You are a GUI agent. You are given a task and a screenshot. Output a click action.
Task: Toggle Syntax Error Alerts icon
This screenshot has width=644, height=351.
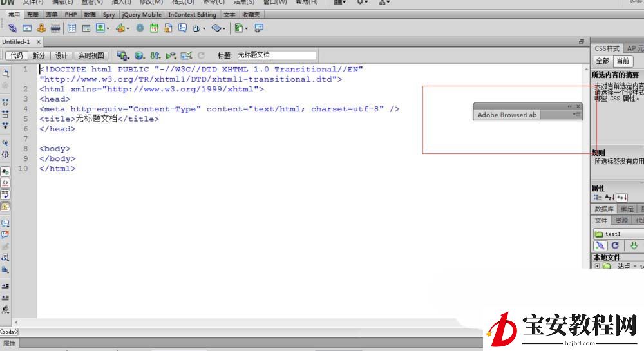5,206
